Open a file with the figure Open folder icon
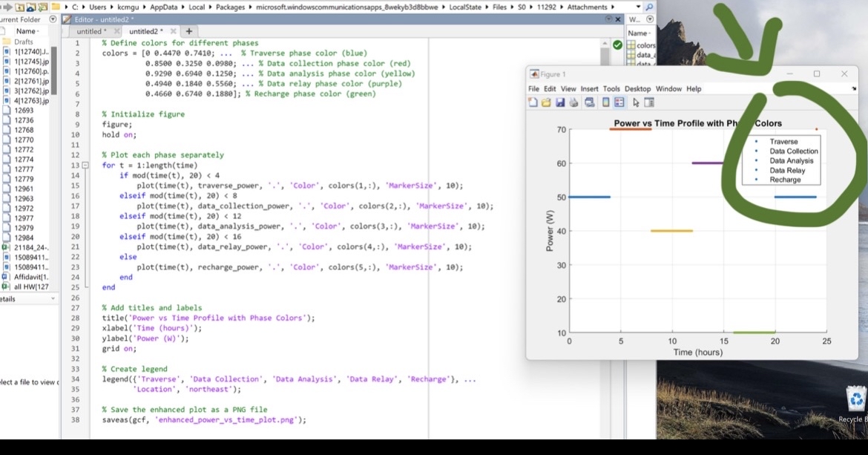Screen dimensions: 868x455 click(546, 103)
